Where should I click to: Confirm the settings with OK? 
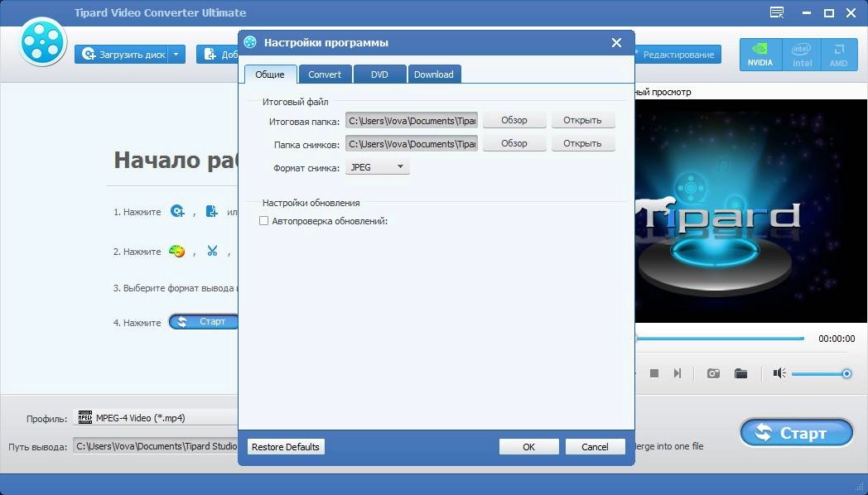[528, 447]
